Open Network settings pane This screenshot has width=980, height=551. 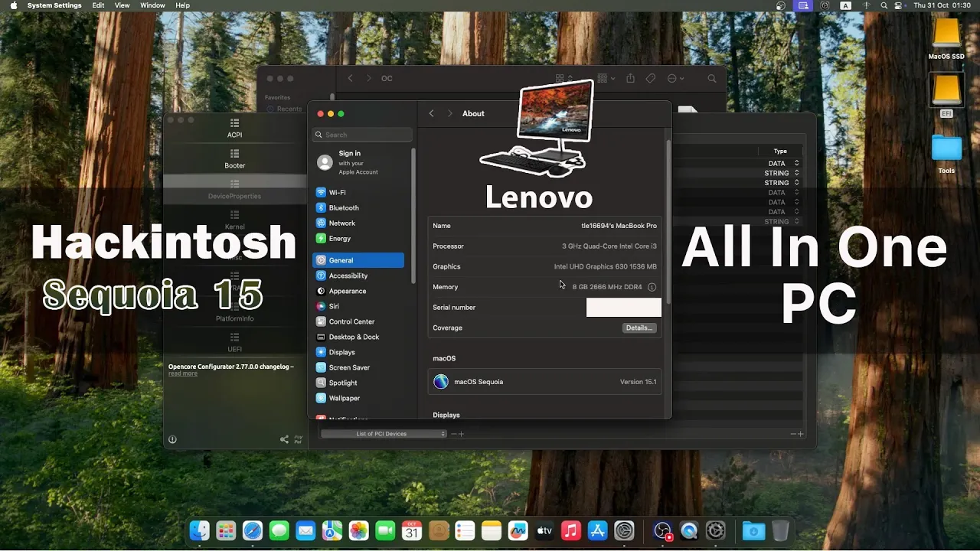pyautogui.click(x=341, y=223)
